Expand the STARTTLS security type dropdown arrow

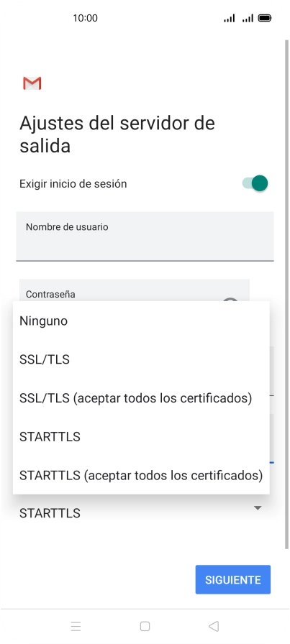point(258,508)
